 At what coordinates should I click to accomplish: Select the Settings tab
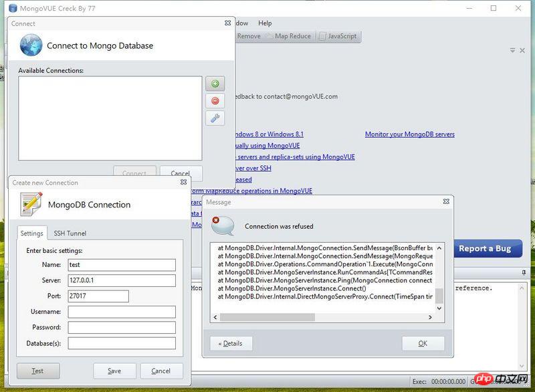tap(31, 233)
